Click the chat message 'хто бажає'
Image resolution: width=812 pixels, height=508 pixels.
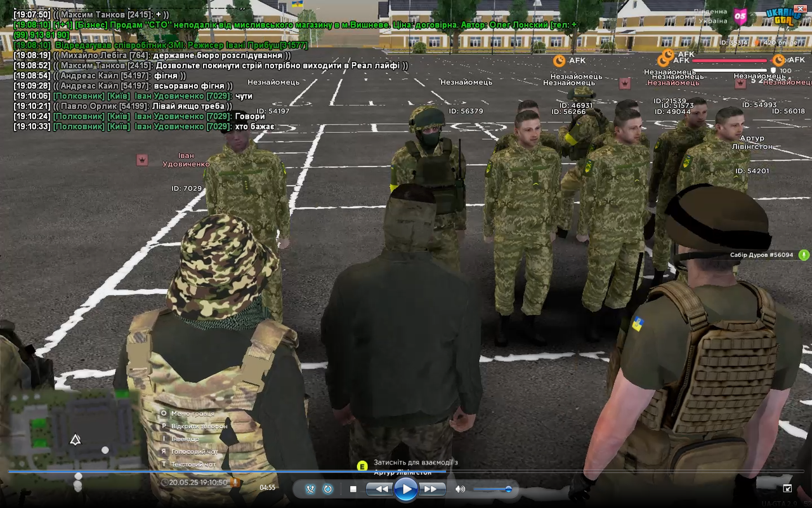pos(254,126)
